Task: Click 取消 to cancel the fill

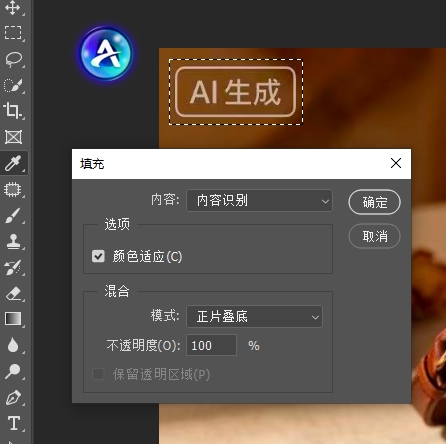Action: tap(374, 236)
